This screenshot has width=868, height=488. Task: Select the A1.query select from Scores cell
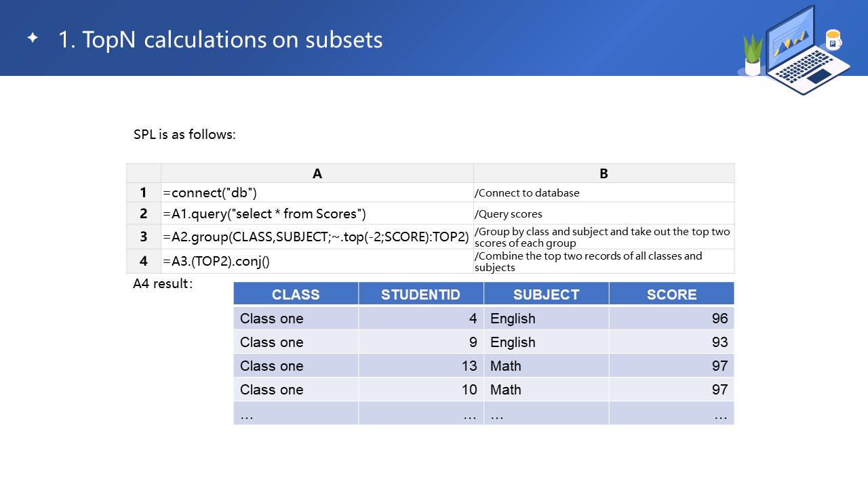[317, 213]
